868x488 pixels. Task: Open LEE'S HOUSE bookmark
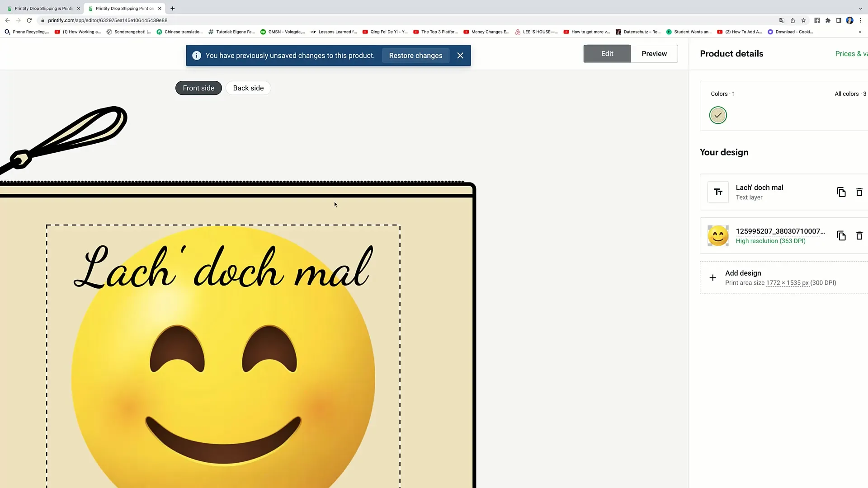(x=536, y=32)
